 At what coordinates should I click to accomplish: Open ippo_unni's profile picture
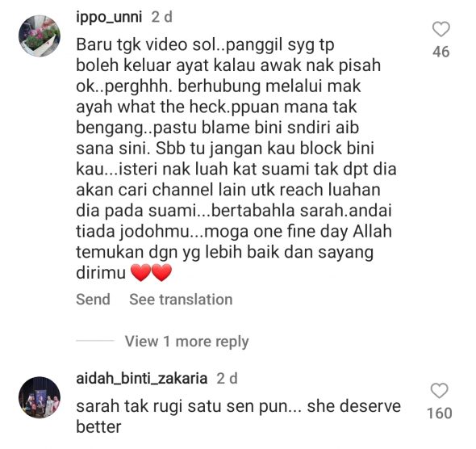tap(40, 36)
